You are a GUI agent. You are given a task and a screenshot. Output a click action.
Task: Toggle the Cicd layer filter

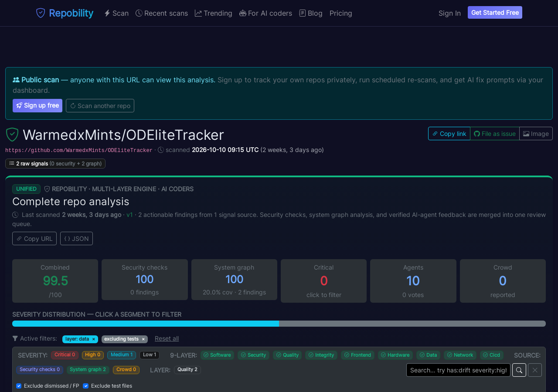point(492,355)
